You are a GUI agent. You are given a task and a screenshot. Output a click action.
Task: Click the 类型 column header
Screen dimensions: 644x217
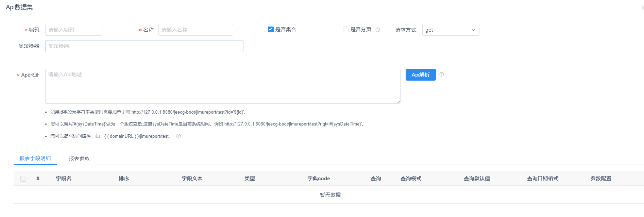(x=250, y=178)
